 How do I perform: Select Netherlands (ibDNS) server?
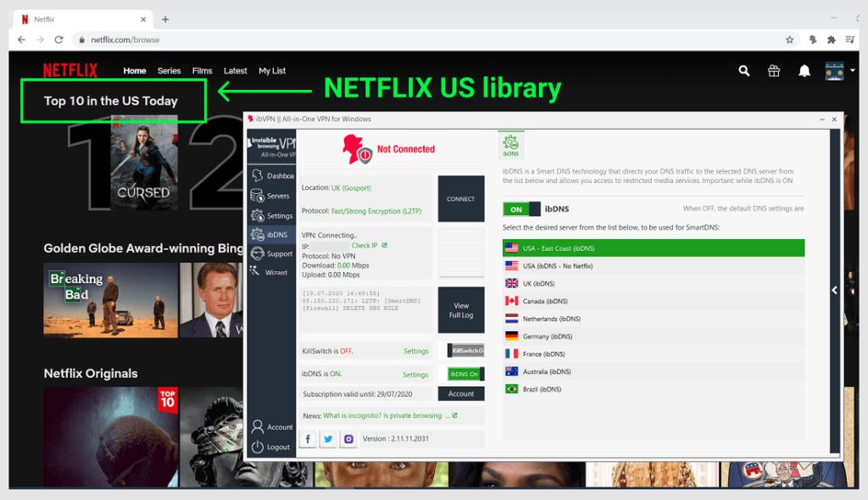coord(654,319)
